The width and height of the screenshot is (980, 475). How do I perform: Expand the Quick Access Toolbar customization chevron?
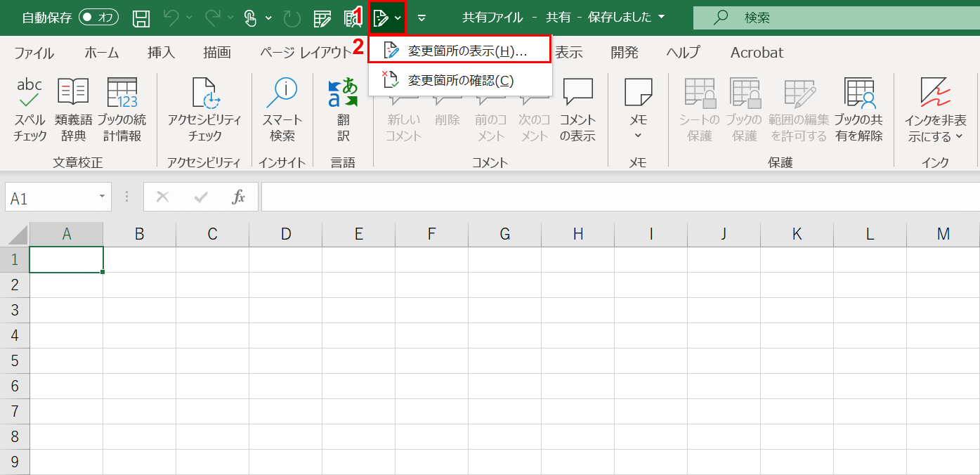[x=421, y=18]
